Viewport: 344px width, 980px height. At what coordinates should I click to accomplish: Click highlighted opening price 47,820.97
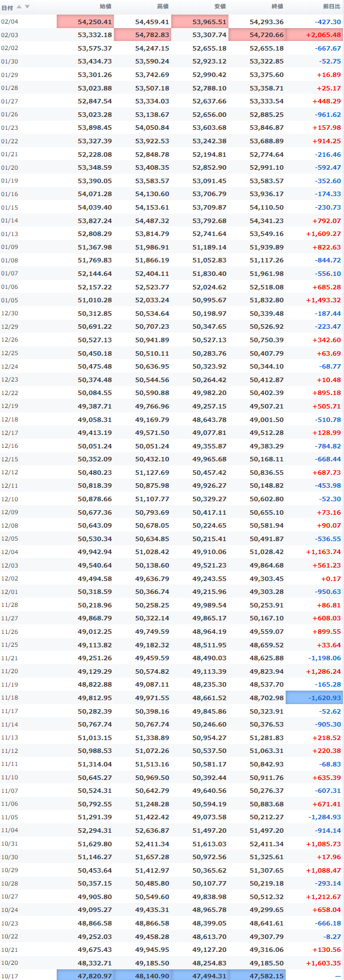click(x=85, y=975)
